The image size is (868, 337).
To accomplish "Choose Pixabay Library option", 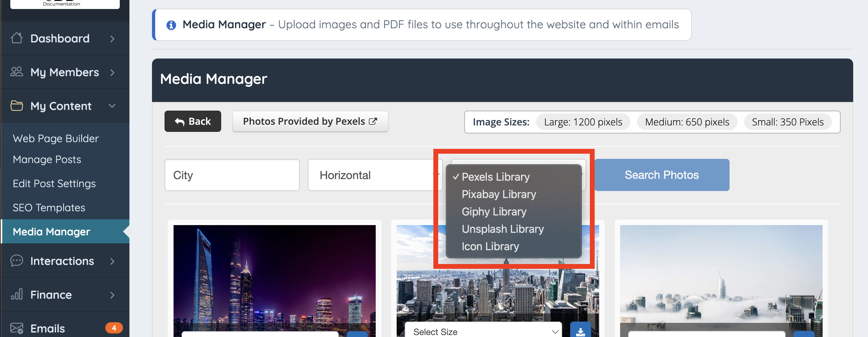I will (514, 194).
